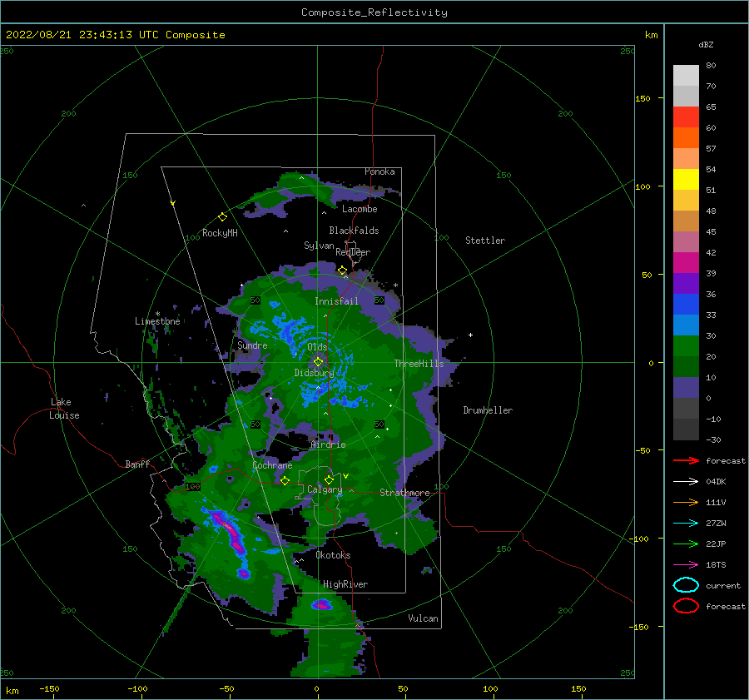The image size is (749, 700).
Task: Click the Strathmore town label
Action: [404, 493]
